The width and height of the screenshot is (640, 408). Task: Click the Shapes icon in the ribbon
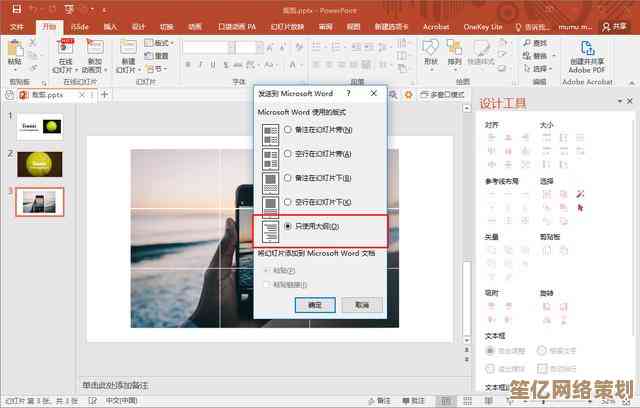(x=430, y=50)
